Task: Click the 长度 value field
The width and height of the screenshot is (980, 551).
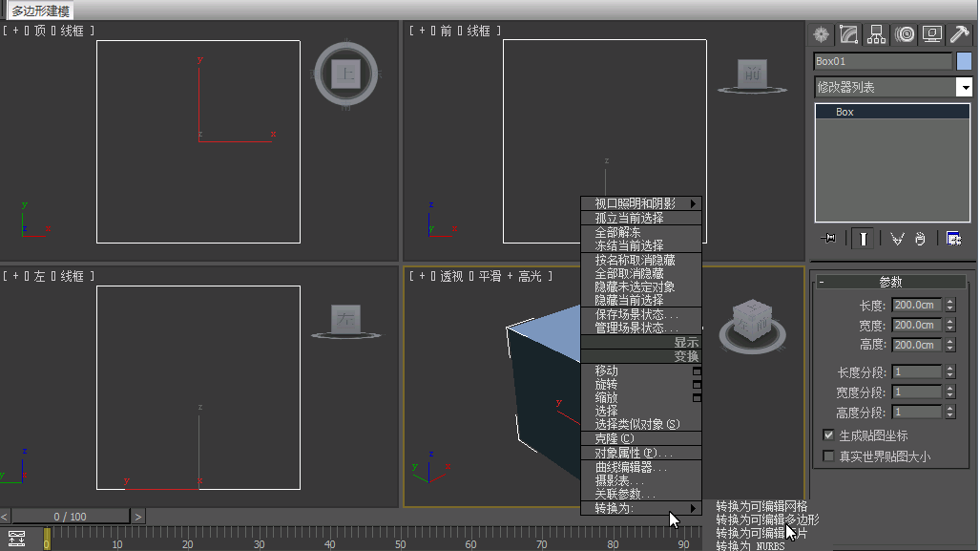Action: click(x=917, y=306)
